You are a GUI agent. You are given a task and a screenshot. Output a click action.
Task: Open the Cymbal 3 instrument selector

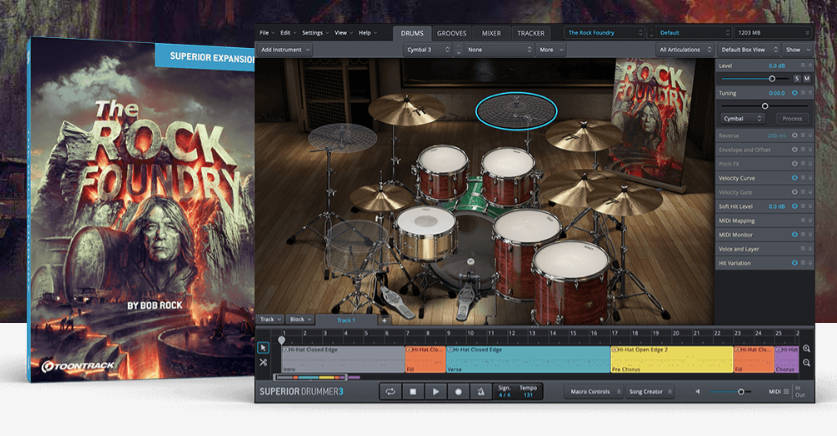click(428, 50)
